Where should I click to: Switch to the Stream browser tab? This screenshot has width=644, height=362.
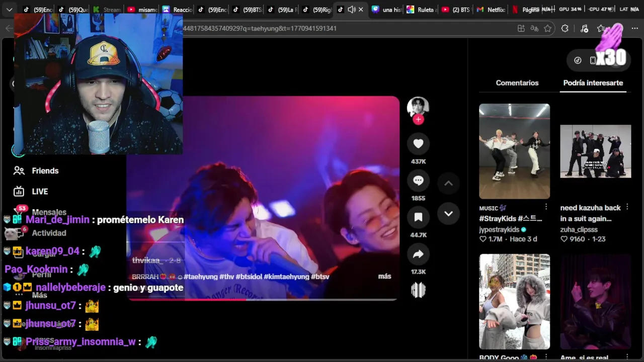coord(107,10)
